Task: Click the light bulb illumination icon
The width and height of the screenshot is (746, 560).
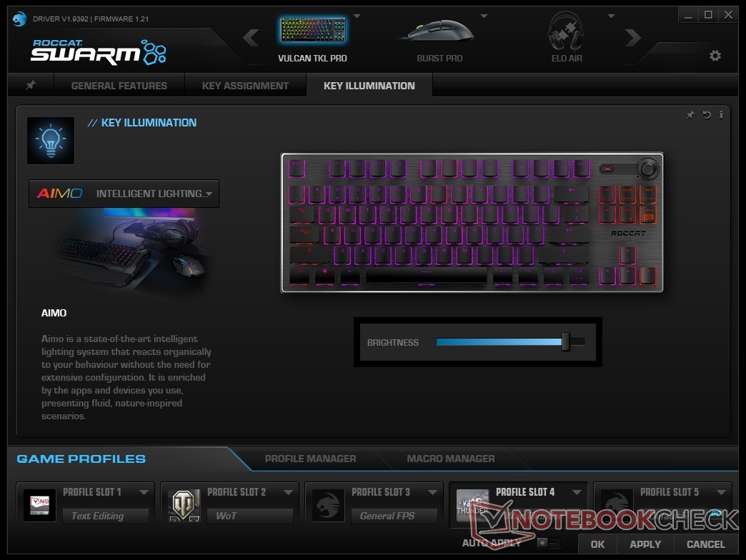Action: coord(51,141)
